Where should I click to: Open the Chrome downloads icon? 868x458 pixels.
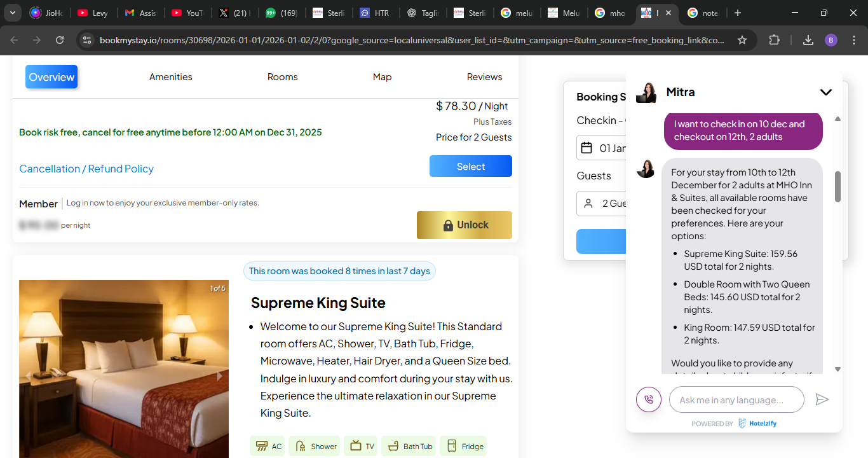click(x=808, y=40)
